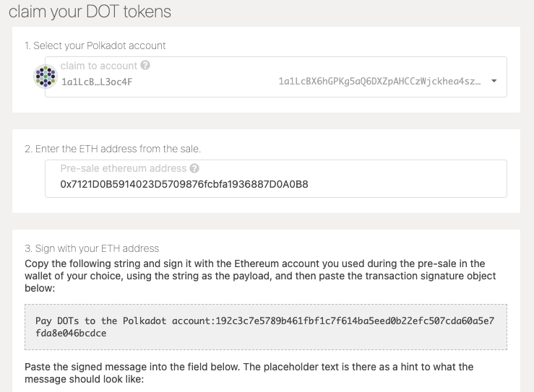Click the word "below:" ending the instructions
Screen dimensions: 534x392
40,288
